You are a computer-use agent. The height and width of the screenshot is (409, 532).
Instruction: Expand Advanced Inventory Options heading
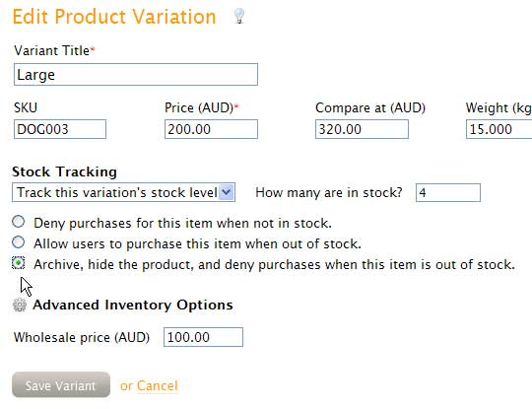coord(133,305)
